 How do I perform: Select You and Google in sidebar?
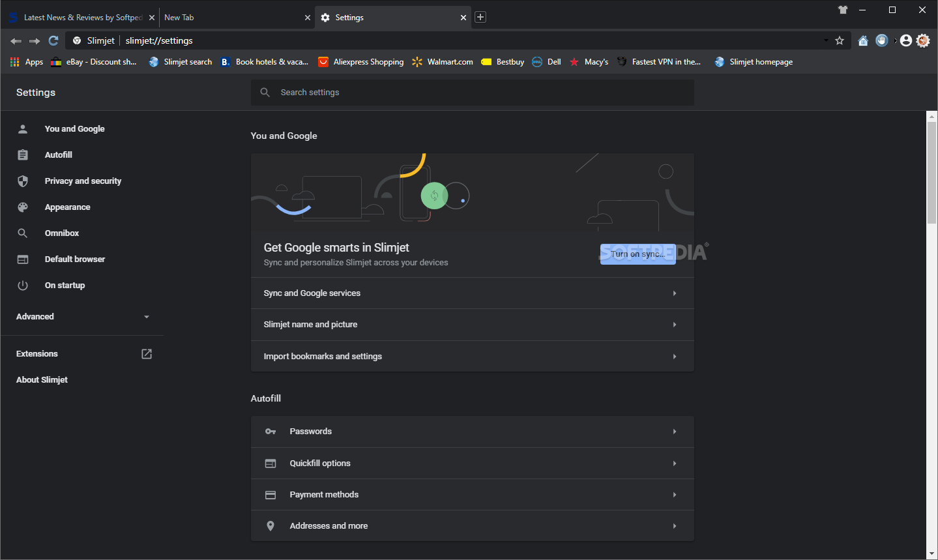[74, 129]
